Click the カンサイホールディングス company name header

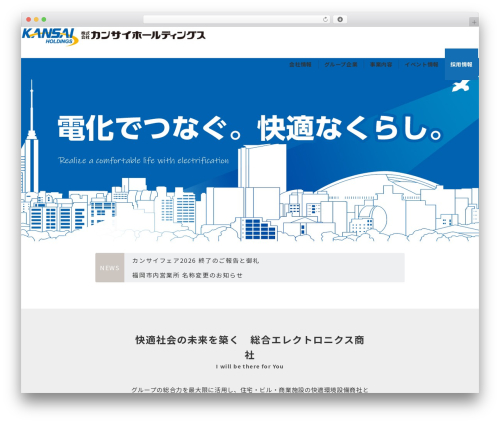pyautogui.click(x=143, y=35)
